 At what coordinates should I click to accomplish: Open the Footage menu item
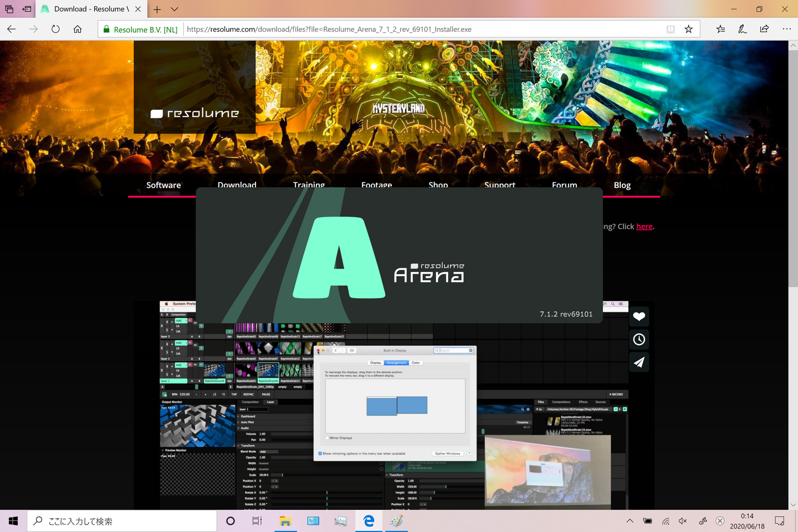pyautogui.click(x=376, y=185)
